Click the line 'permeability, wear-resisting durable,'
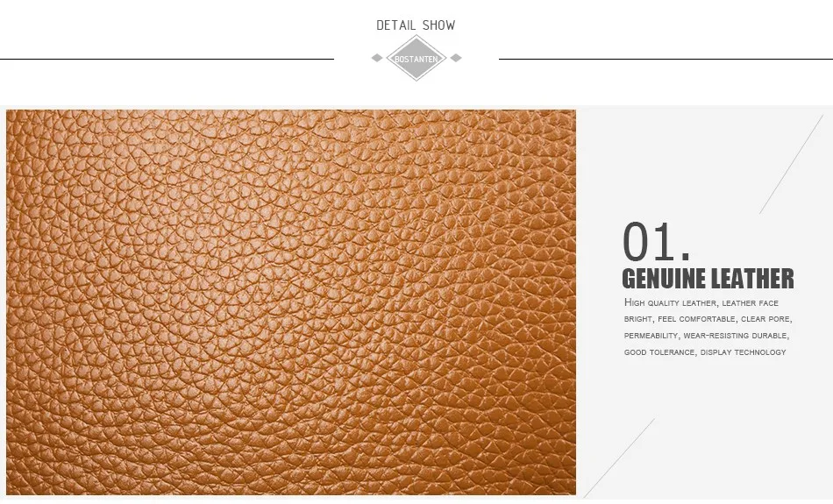Screen dimensions: 833x504 coord(707,336)
